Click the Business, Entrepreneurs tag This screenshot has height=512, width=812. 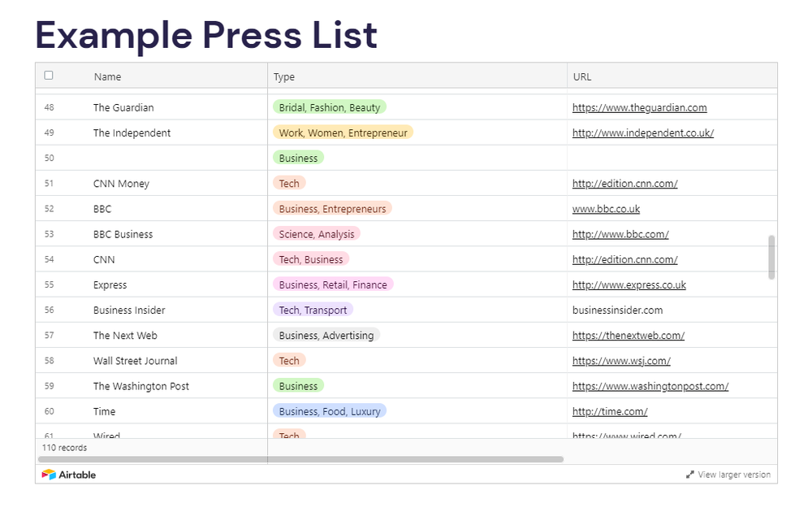(332, 209)
